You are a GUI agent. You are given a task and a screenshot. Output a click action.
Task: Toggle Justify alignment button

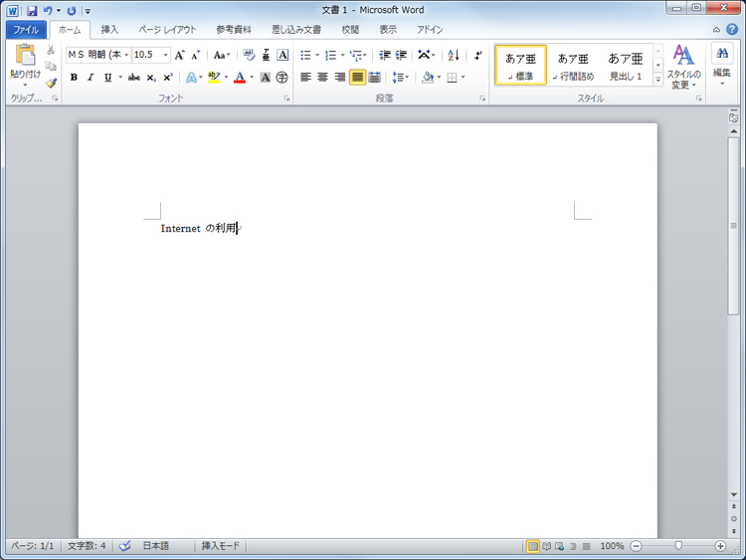pyautogui.click(x=357, y=77)
